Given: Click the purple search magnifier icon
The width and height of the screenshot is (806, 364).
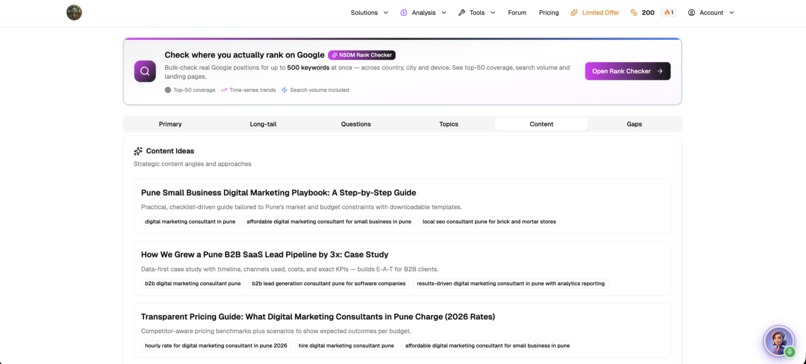Looking at the screenshot, I should [x=145, y=71].
